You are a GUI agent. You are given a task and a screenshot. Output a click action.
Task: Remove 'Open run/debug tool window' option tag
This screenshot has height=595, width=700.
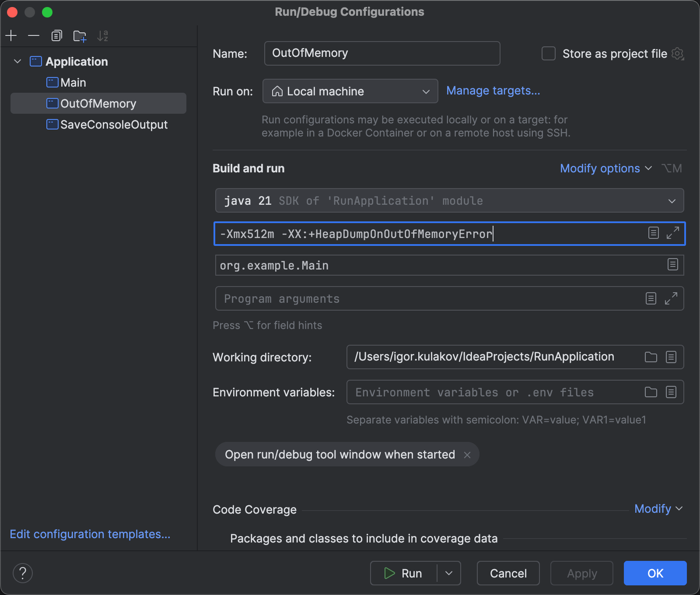point(467,455)
